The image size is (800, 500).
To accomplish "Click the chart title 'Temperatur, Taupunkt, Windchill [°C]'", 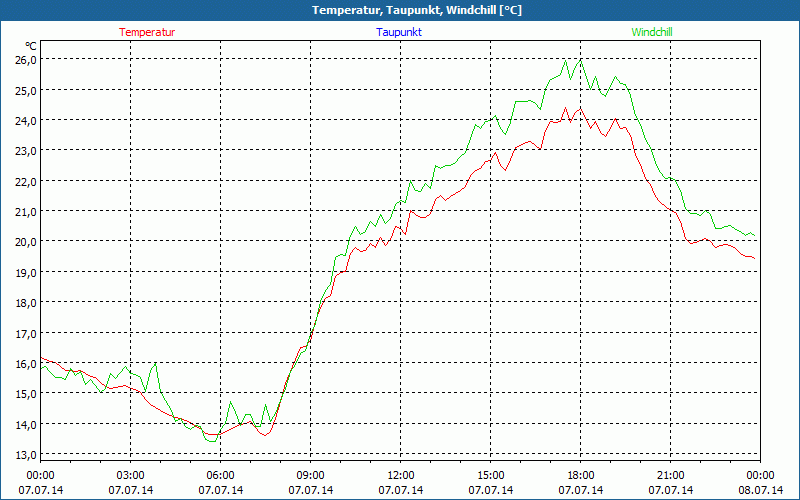I will tap(417, 10).
